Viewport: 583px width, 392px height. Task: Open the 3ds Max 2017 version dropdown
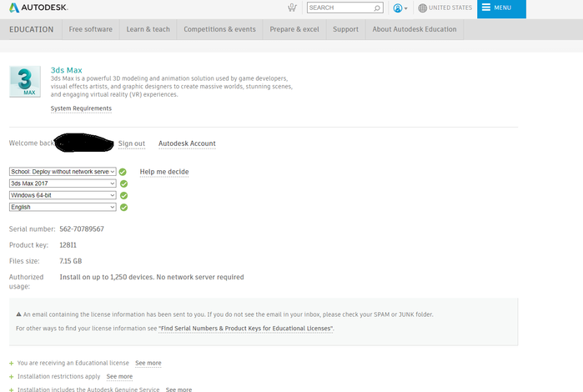coord(63,183)
